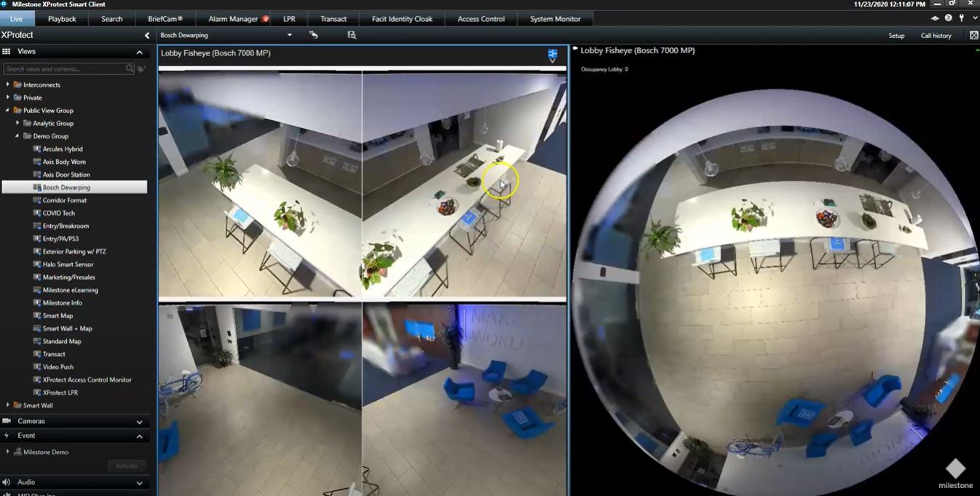
Task: Open the help question mark icon
Action: 948,18
